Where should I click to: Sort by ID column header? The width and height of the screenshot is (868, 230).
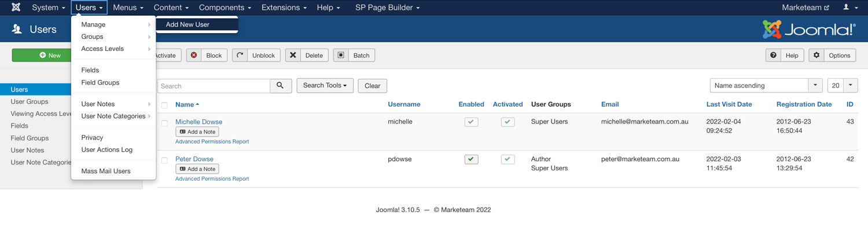pos(849,104)
